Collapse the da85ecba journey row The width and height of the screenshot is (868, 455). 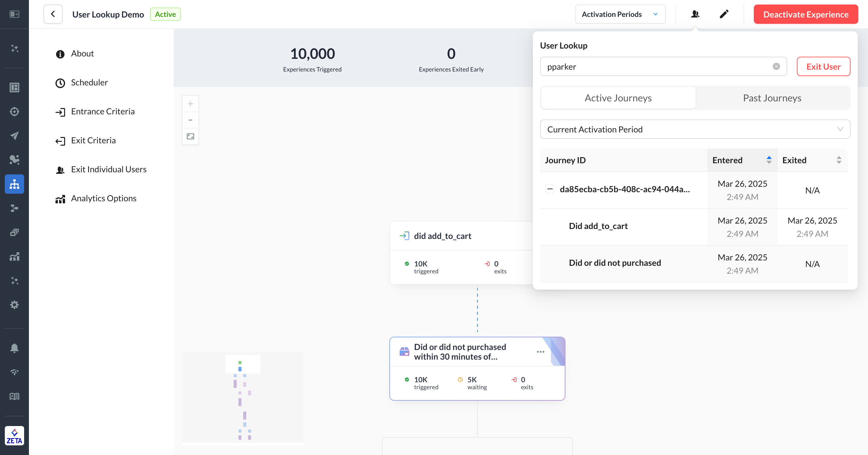[x=550, y=189]
